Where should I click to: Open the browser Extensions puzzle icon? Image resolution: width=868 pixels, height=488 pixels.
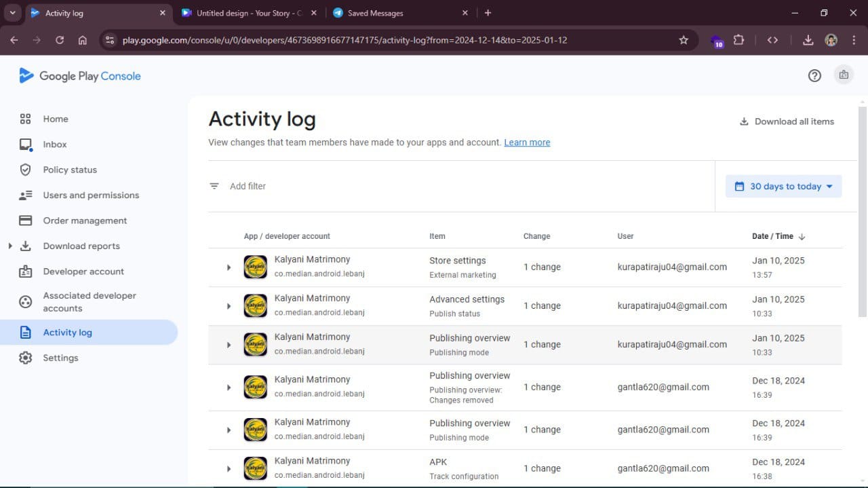[738, 40]
